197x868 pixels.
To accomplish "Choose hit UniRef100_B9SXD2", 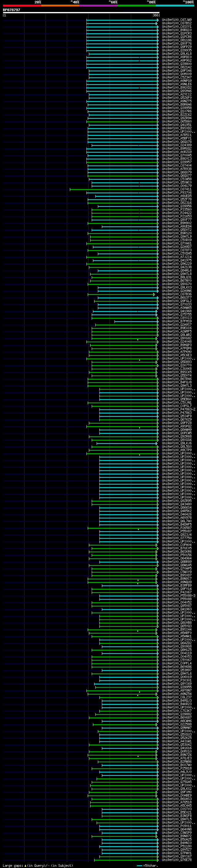I will point(177,128).
